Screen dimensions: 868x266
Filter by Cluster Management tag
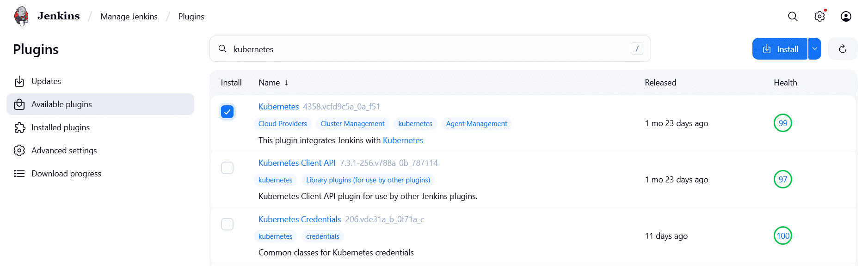[x=352, y=124]
